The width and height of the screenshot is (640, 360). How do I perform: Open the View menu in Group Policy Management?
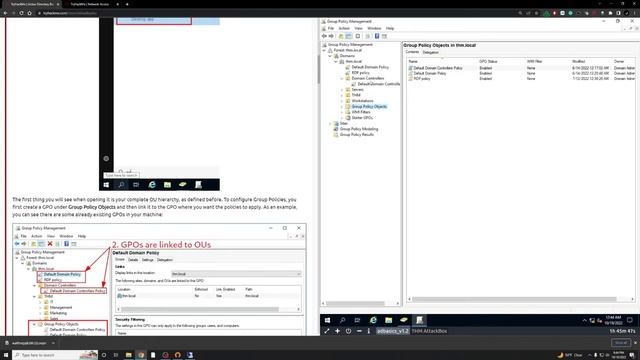tap(358, 28)
